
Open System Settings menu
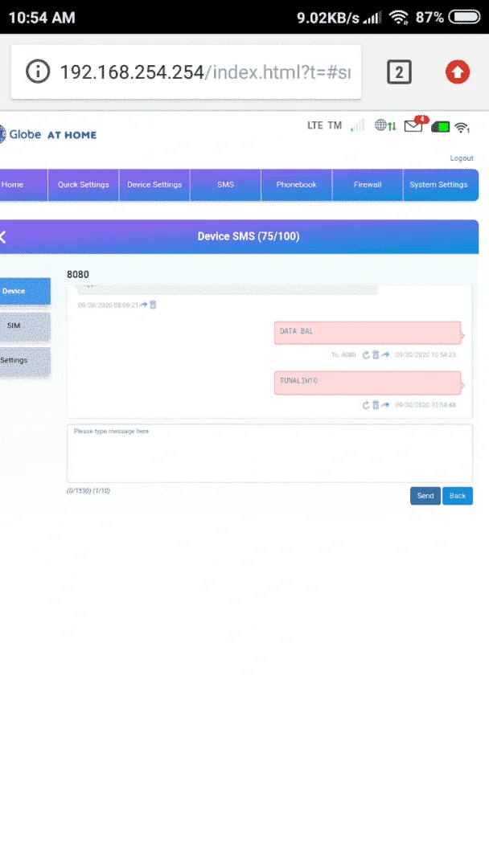click(440, 185)
